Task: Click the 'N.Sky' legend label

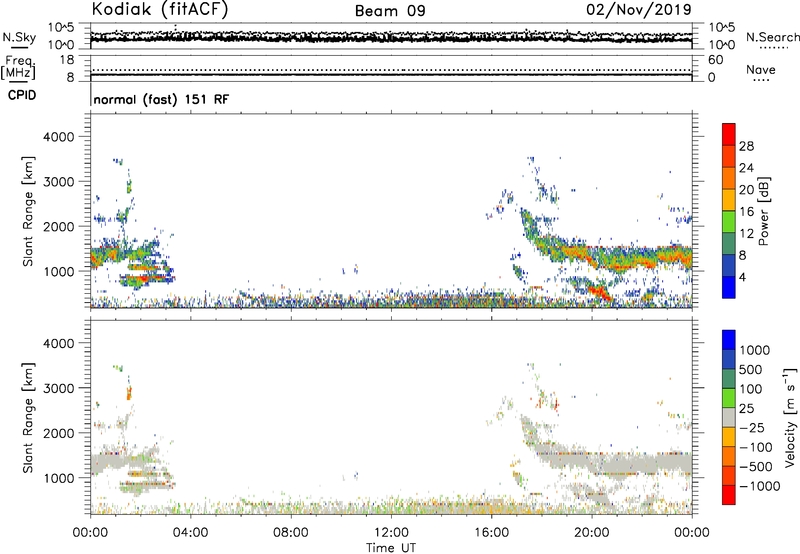Action: click(x=19, y=37)
